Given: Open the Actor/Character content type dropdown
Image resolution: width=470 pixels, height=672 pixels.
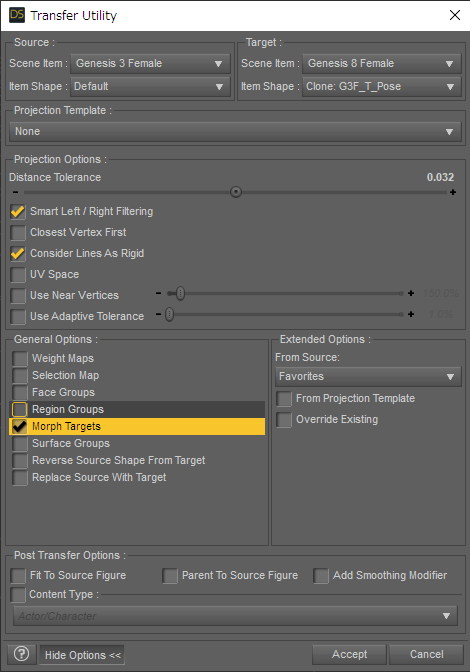Looking at the screenshot, I should tap(235, 616).
